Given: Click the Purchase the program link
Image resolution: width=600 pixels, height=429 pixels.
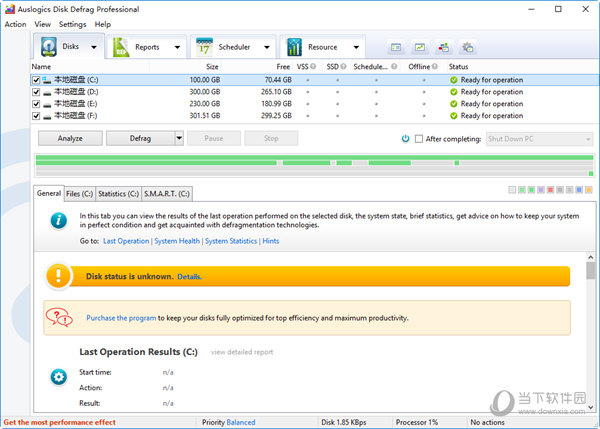Looking at the screenshot, I should pyautogui.click(x=121, y=318).
